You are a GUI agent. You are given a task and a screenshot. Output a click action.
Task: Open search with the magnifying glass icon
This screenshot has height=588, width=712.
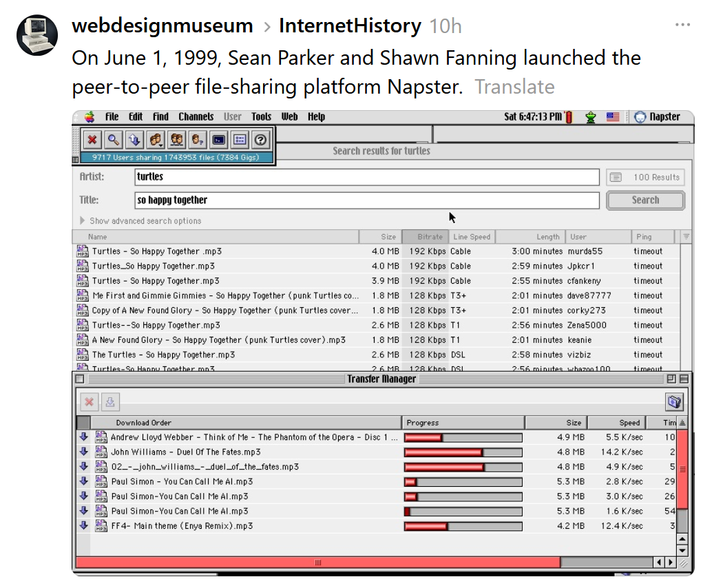pyautogui.click(x=113, y=140)
